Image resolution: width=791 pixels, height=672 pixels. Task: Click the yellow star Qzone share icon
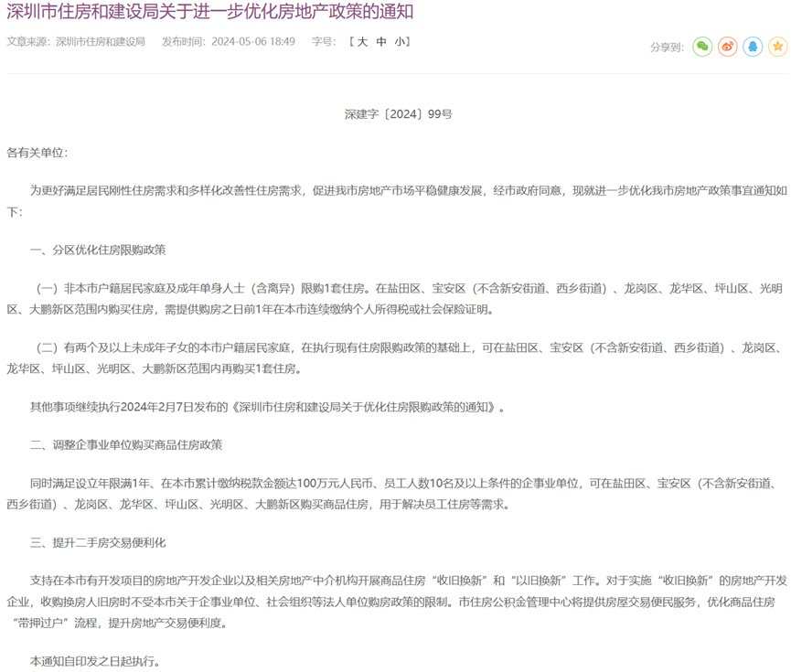(778, 47)
